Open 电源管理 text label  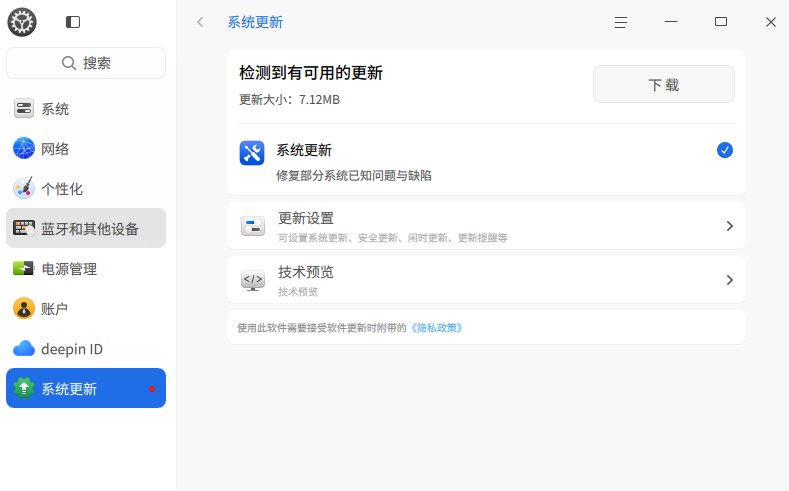69,269
